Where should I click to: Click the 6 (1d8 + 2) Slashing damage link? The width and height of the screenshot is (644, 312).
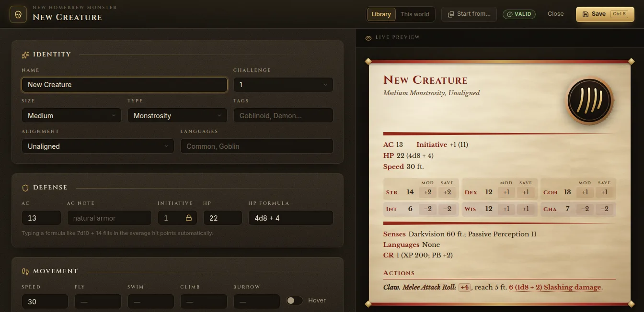click(555, 288)
